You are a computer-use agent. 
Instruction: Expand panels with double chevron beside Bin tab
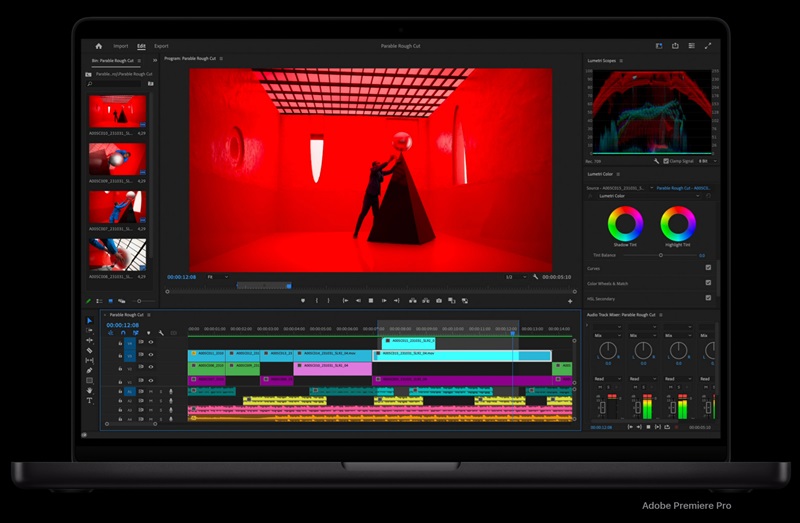tap(155, 60)
